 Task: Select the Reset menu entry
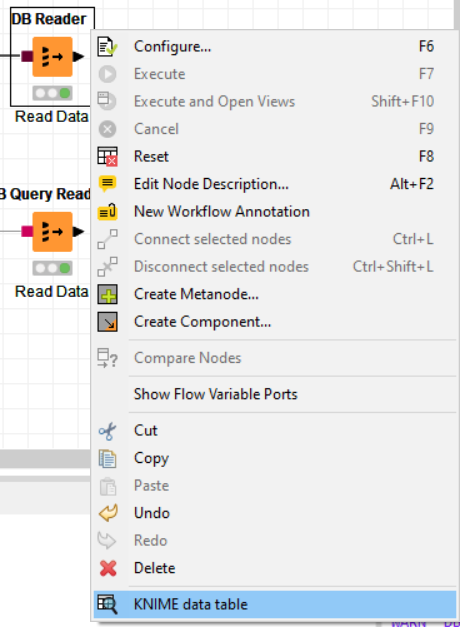274,156
